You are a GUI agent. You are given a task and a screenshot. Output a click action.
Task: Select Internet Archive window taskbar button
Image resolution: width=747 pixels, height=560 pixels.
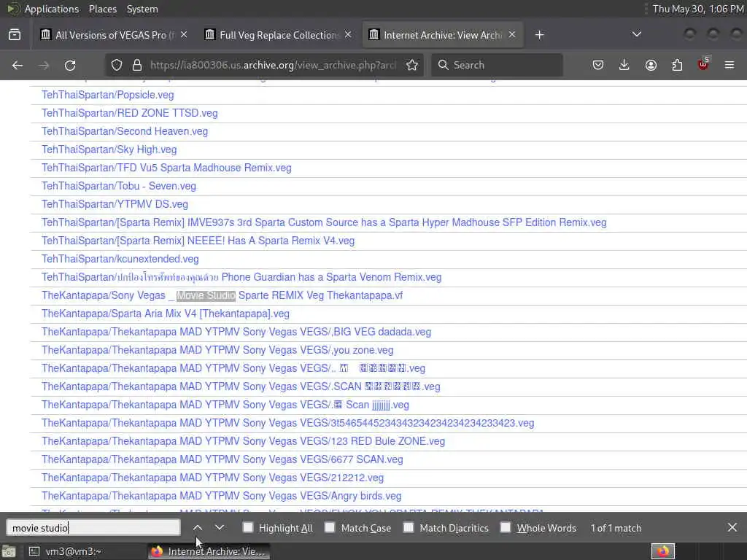point(209,551)
